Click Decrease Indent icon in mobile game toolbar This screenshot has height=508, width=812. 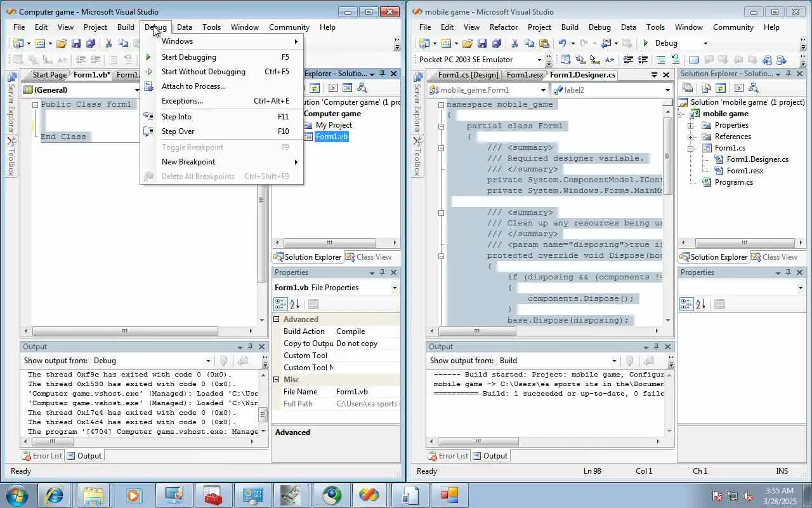628,60
